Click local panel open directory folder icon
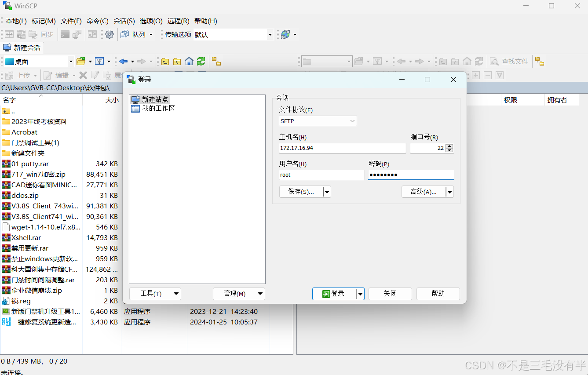Viewport: 588px width, 375px height. (x=81, y=61)
